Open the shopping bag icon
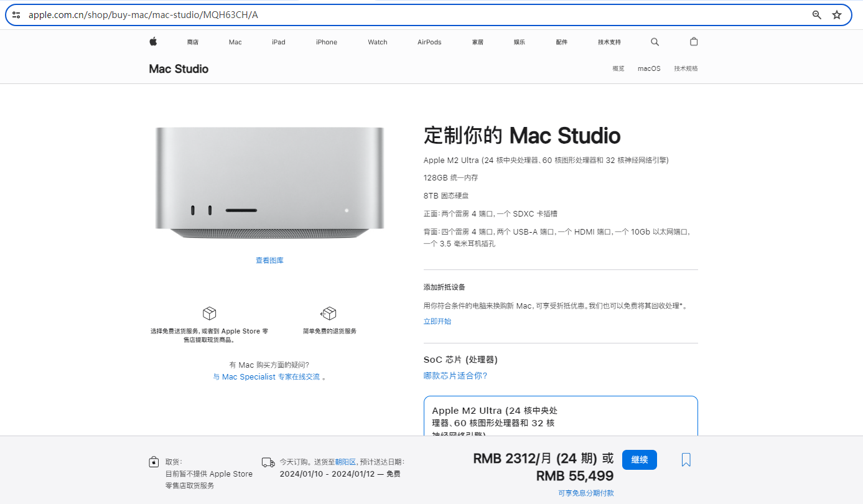This screenshot has height=504, width=863. (x=694, y=42)
